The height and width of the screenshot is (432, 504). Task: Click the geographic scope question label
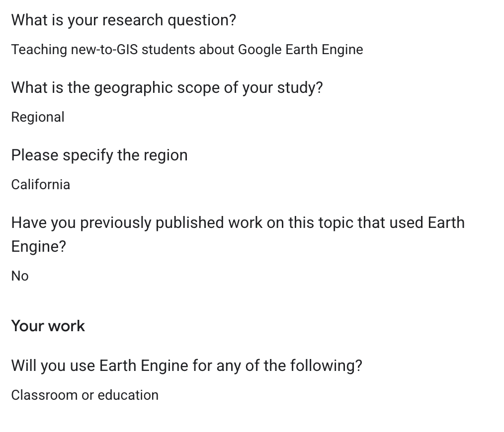[x=167, y=88]
